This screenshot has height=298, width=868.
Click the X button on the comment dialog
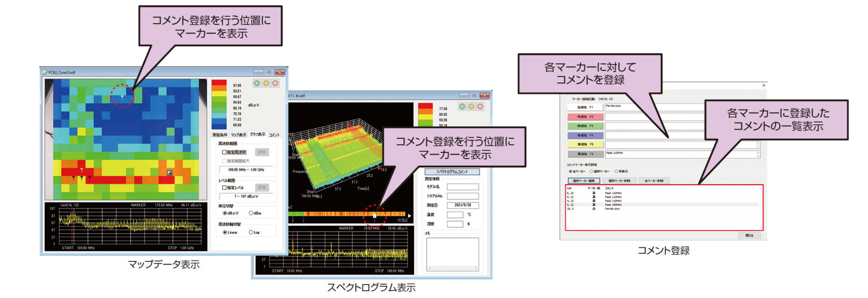(764, 85)
